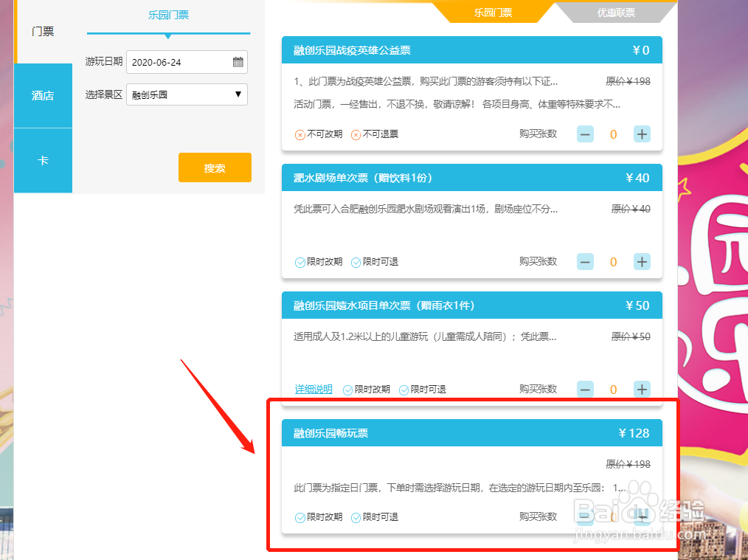Click the 限时改期 check icon under 嬉水项目单次票
Screen dimensions: 748x560
tap(347, 390)
